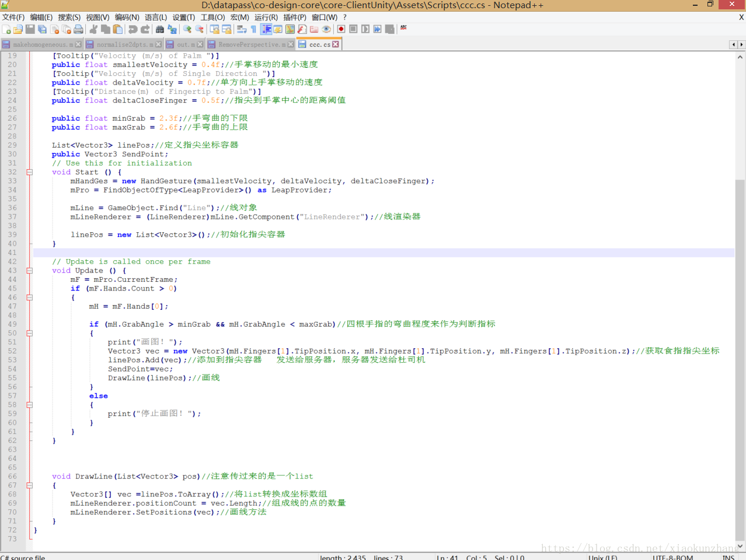Toggle the Function List panel icon
Image resolution: width=746 pixels, height=560 pixels.
pos(302,29)
